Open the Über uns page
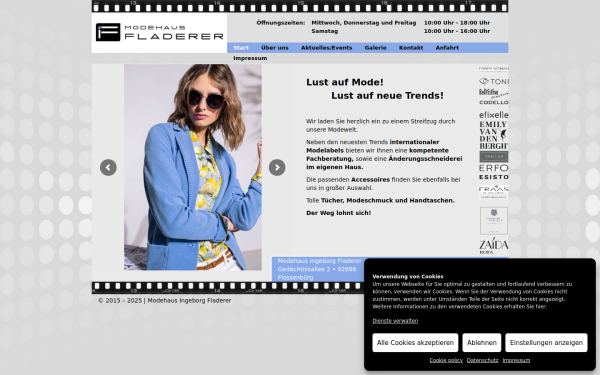600x375 pixels. [x=275, y=48]
